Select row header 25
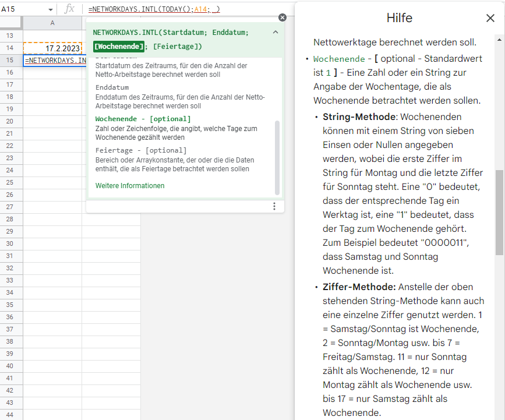Viewport: 505px width, 420px height. tap(10, 182)
